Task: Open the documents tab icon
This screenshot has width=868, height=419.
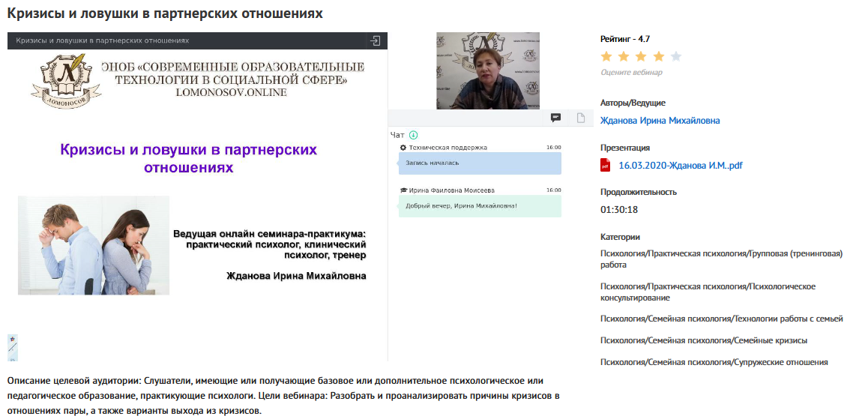Action: pos(580,118)
